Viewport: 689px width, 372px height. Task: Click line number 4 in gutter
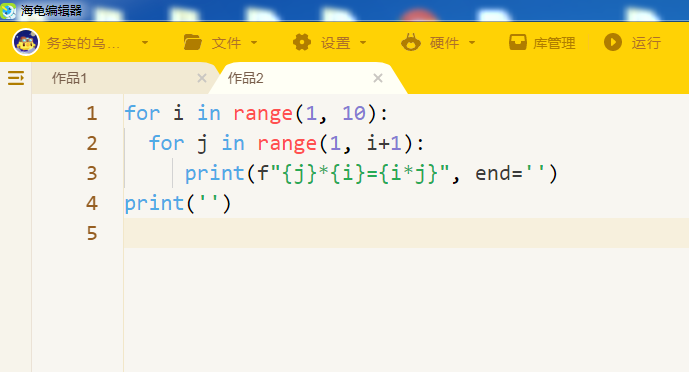pyautogui.click(x=91, y=203)
